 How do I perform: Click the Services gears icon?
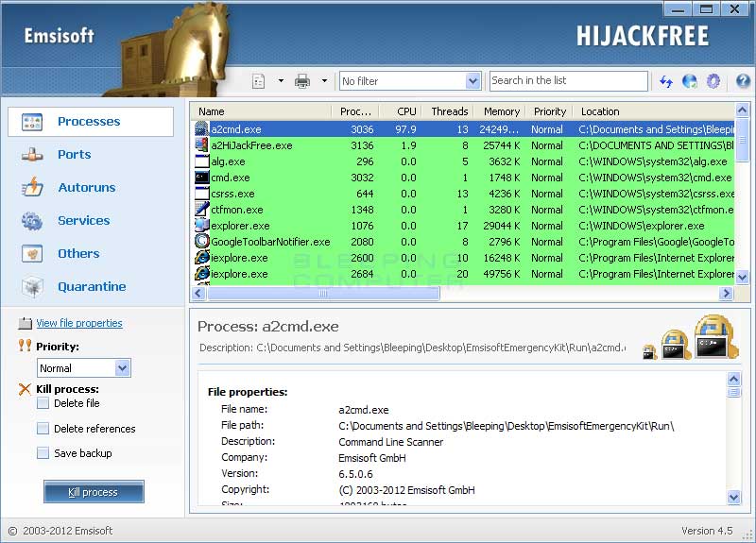pyautogui.click(x=32, y=221)
